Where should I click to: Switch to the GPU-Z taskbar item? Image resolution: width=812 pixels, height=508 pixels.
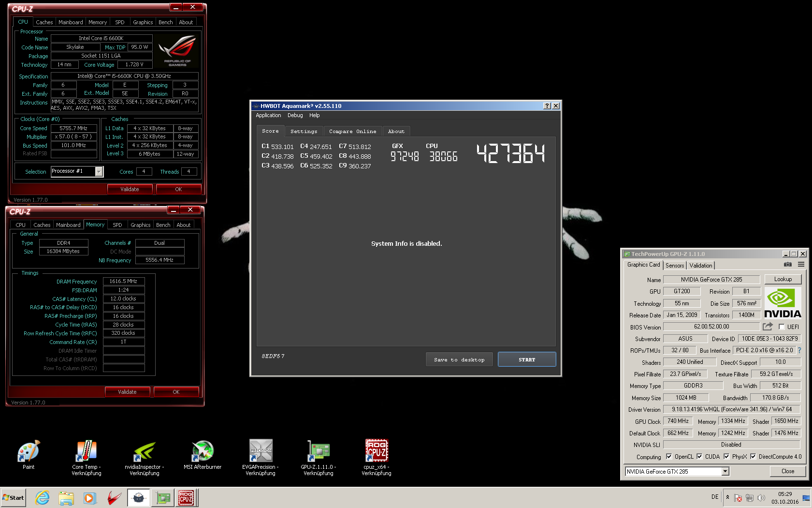point(163,498)
